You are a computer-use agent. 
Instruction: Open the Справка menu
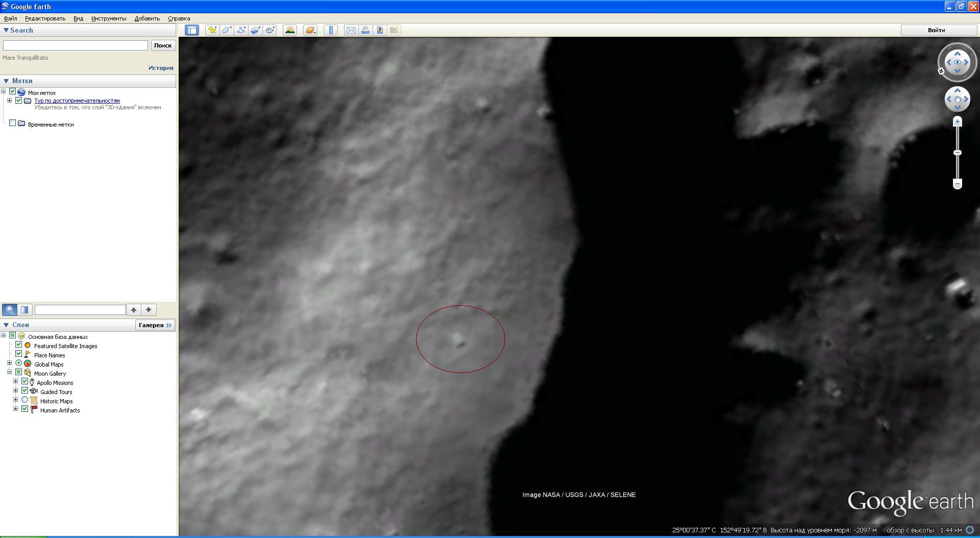(179, 18)
